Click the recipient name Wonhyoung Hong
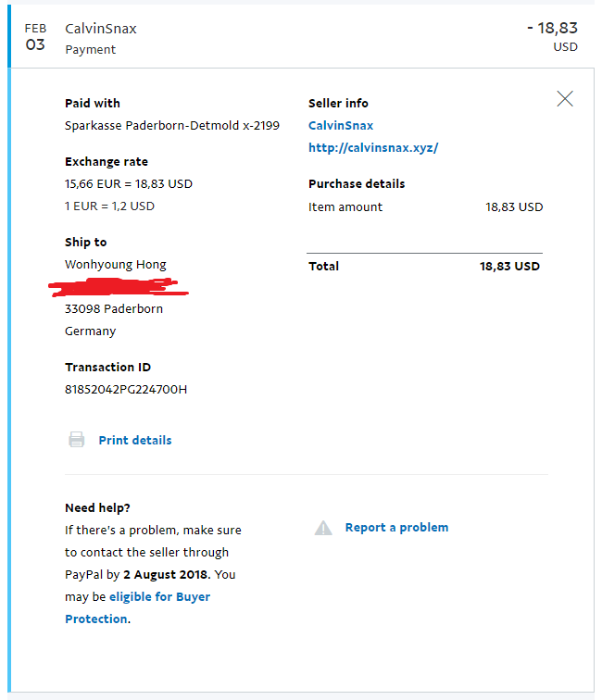This screenshot has width=602, height=700. point(115,264)
